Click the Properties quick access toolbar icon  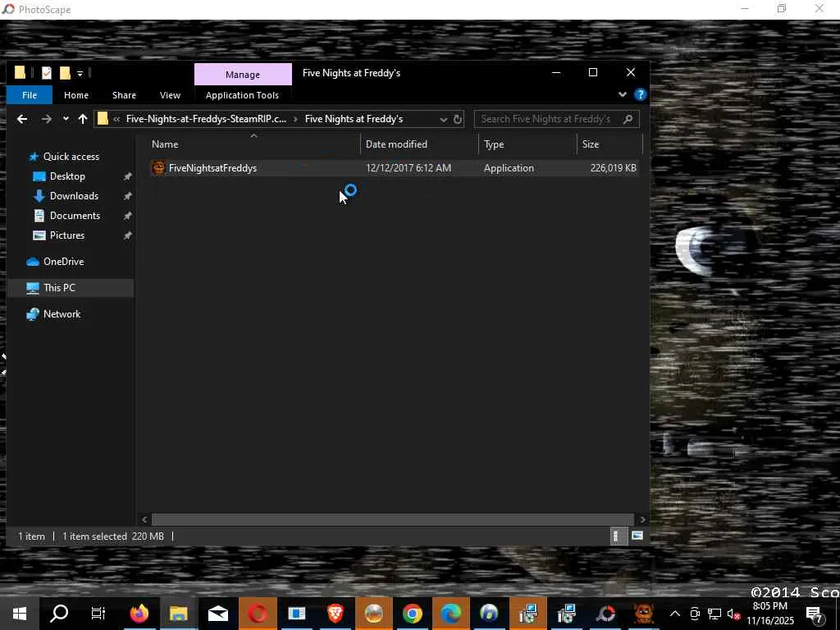tap(47, 73)
